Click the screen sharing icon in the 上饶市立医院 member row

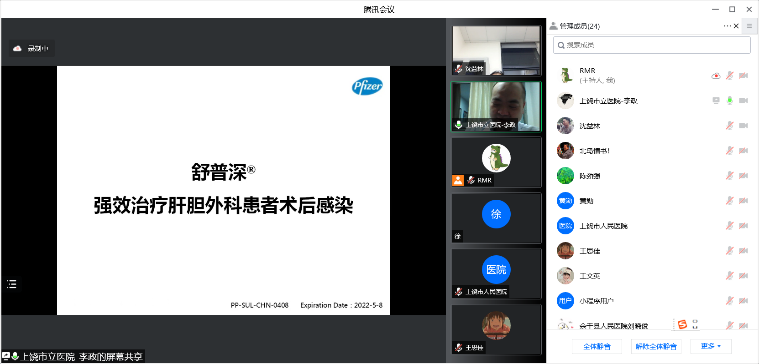tap(716, 101)
